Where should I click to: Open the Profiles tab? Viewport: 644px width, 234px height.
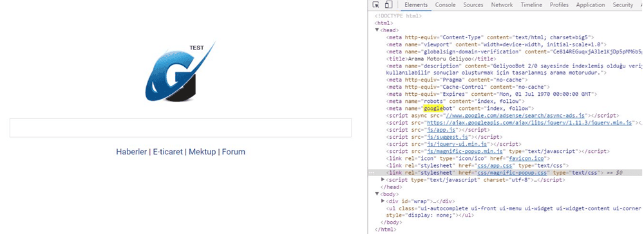coord(559,5)
